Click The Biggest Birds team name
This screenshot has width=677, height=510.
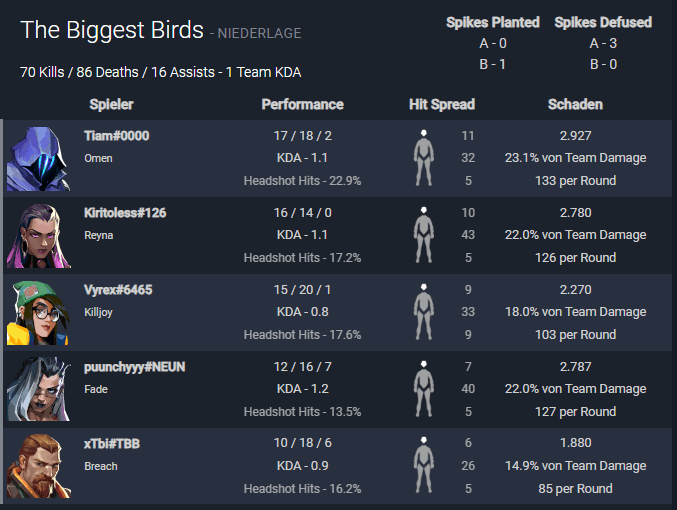click(x=112, y=30)
